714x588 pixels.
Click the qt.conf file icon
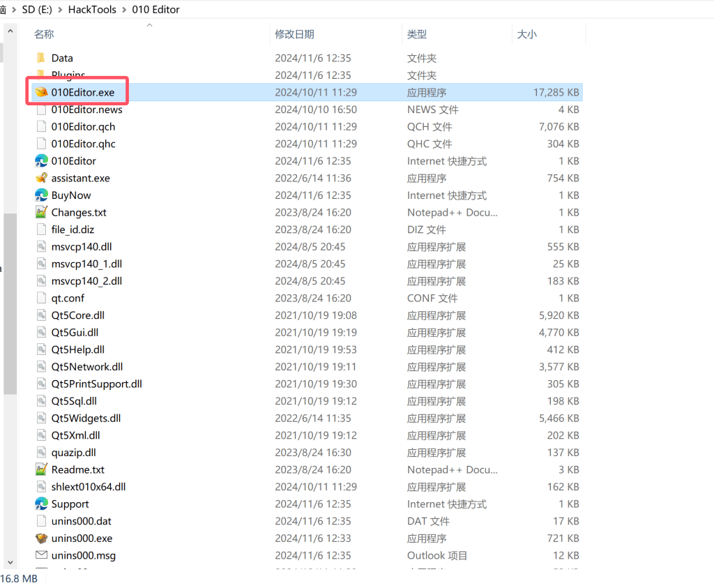click(x=41, y=298)
